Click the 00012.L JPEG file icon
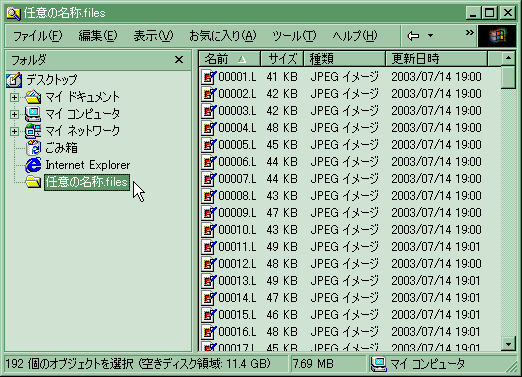Viewport: 522px width, 377px height. tap(209, 264)
